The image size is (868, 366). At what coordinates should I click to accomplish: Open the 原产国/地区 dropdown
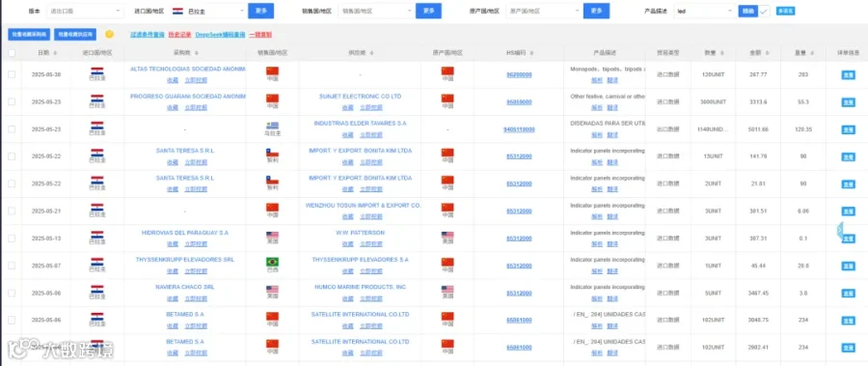click(544, 11)
